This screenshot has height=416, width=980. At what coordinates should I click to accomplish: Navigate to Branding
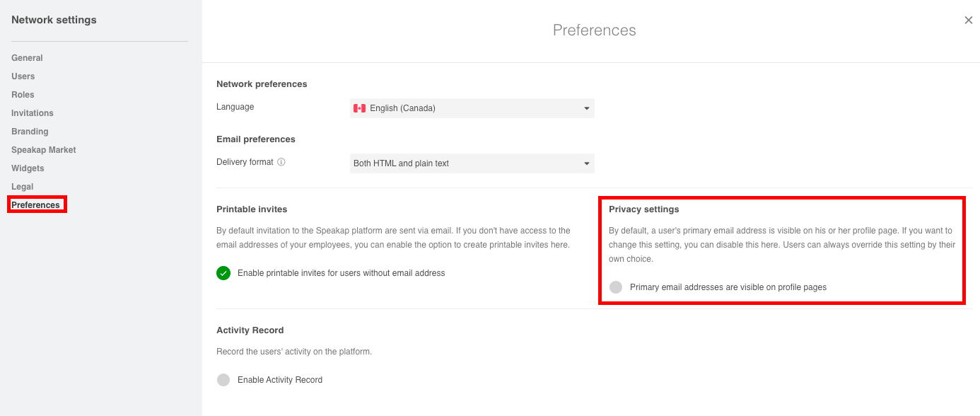click(30, 132)
